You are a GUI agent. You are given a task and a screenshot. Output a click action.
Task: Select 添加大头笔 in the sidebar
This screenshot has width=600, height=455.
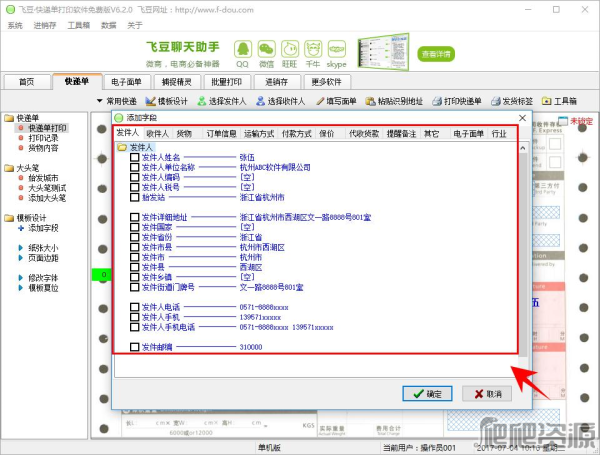[x=47, y=198]
